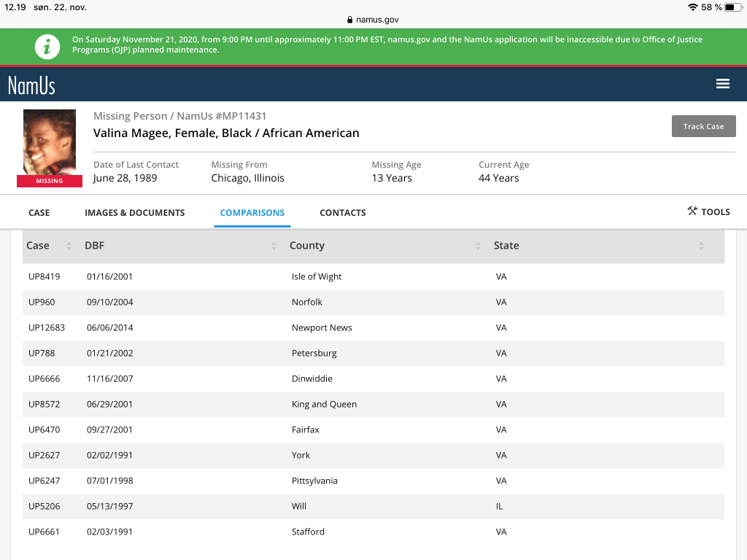Click the NamUs logo
Image resolution: width=747 pixels, height=560 pixels.
tap(31, 85)
